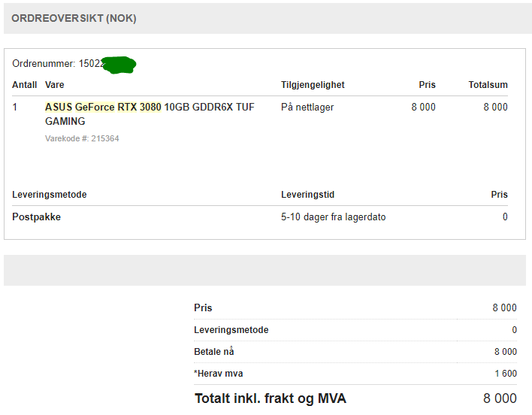The image size is (532, 415).
Task: Click the Leveringstid column header
Action: click(307, 195)
